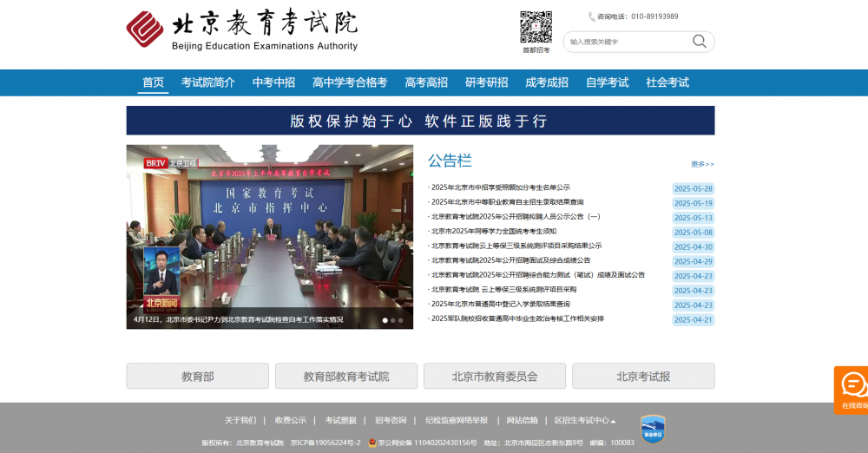Image resolution: width=868 pixels, height=453 pixels.
Task: Open the 成考成招 menu item
Action: click(x=547, y=82)
